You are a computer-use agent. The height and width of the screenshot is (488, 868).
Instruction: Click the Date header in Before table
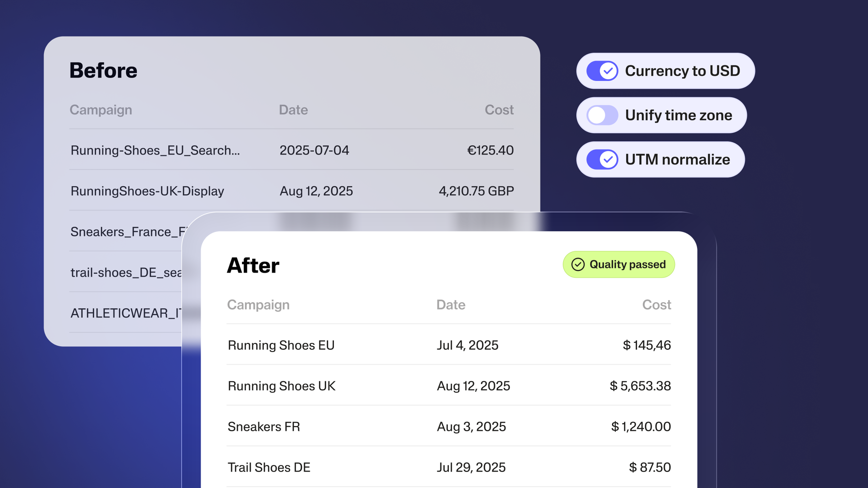coord(293,110)
